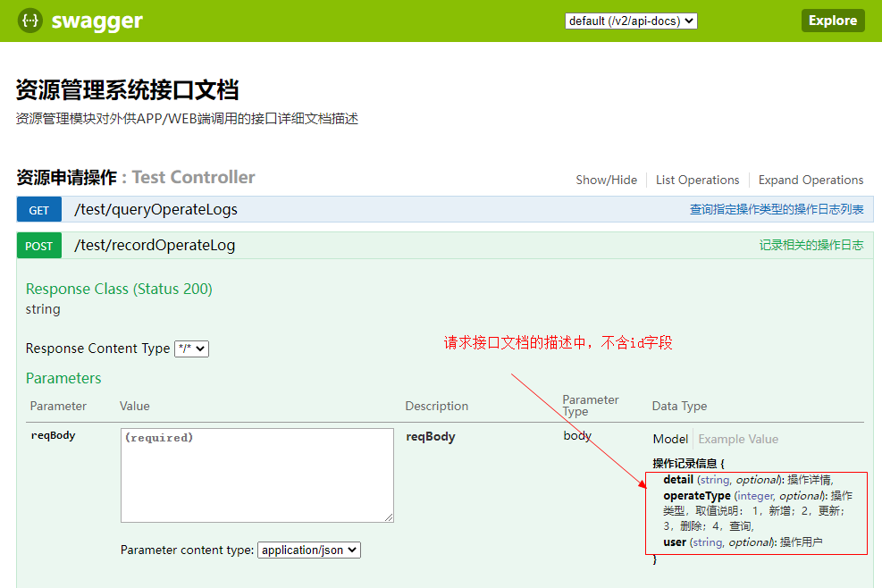Click the POST method badge

pos(38,246)
